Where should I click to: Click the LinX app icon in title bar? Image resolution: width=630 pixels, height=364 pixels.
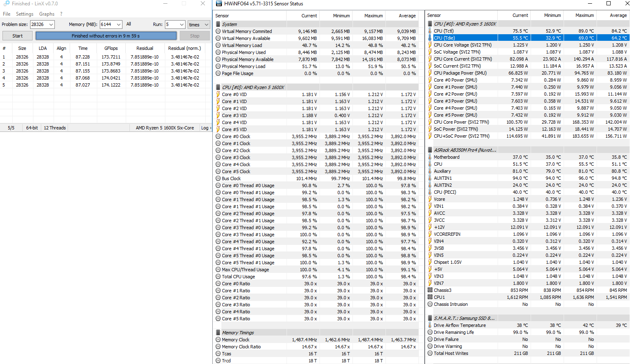click(6, 3)
